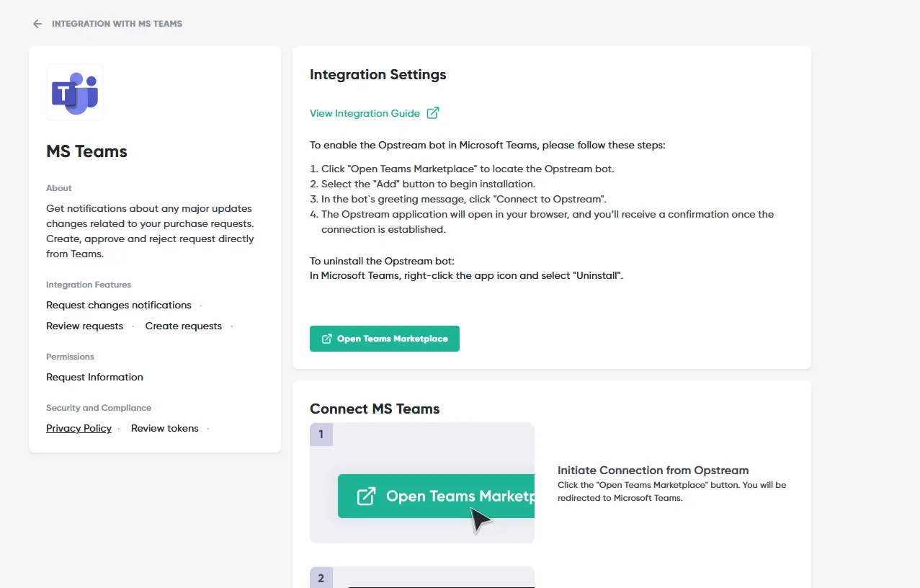Select the 'Review requests' feature text

point(84,326)
